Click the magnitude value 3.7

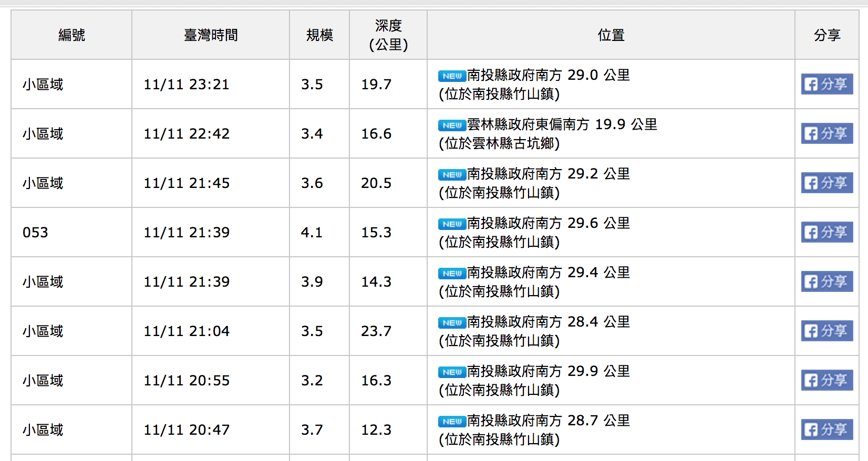pyautogui.click(x=312, y=429)
